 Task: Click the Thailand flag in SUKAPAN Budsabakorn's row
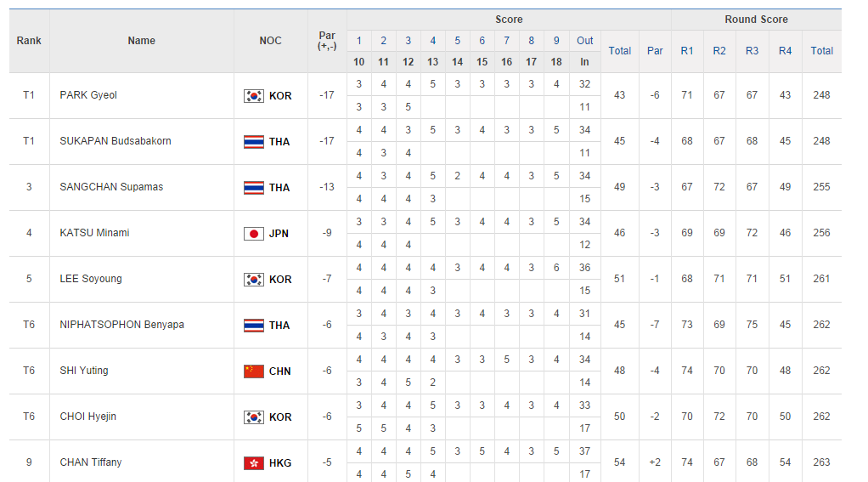[x=253, y=142]
